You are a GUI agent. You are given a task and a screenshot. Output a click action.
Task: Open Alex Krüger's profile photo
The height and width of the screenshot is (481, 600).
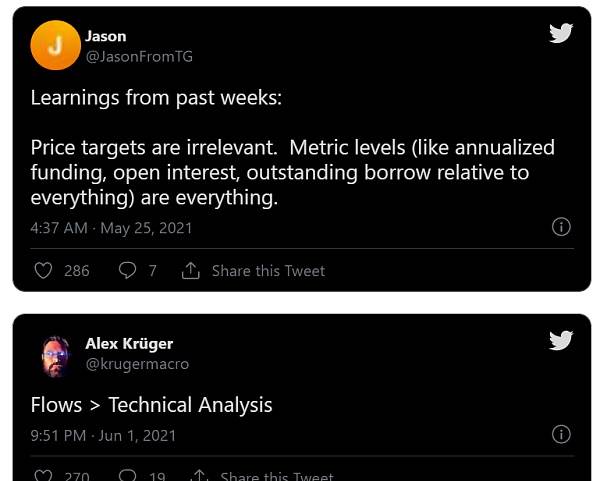pos(56,357)
